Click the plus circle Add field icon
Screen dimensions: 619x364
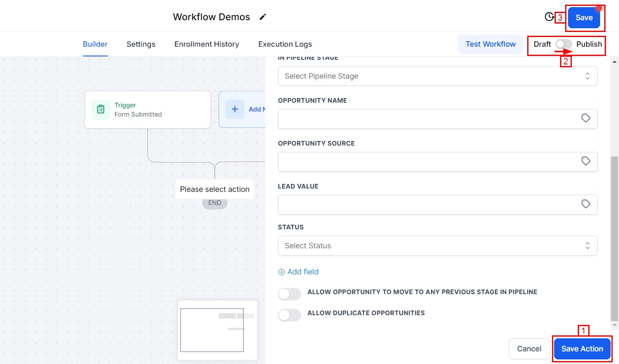(x=282, y=272)
